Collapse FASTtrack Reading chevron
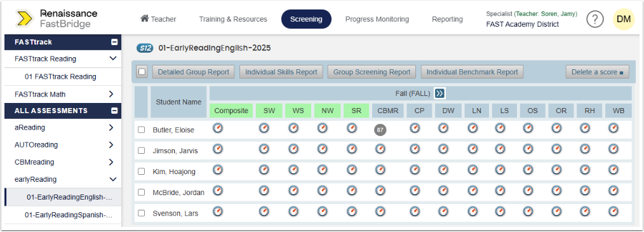This screenshot has height=232, width=644. 113,58
